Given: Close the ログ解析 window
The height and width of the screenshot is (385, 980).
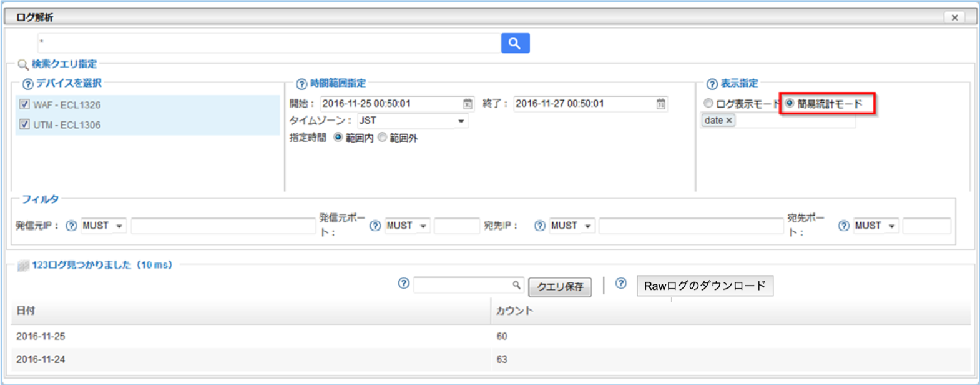Looking at the screenshot, I should [954, 17].
